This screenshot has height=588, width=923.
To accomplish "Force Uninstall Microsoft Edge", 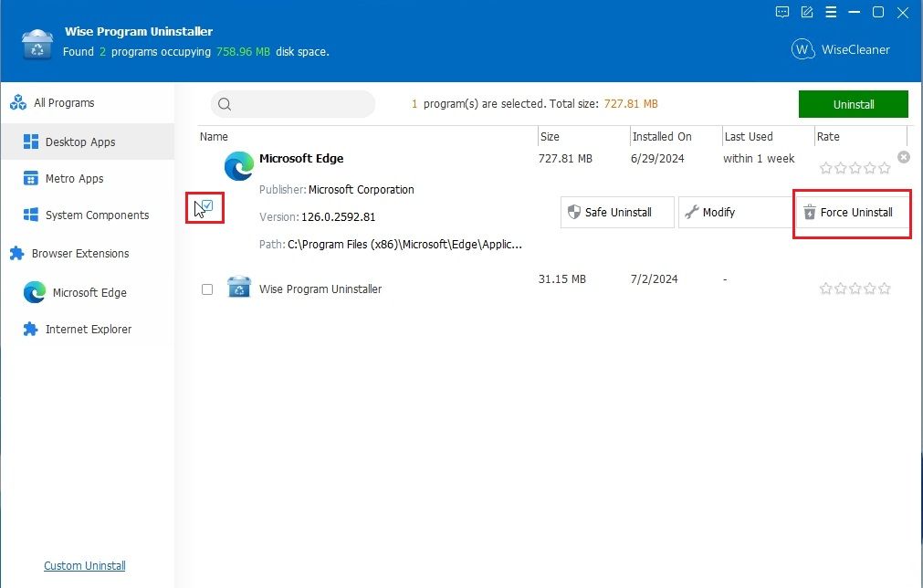I will 852,212.
